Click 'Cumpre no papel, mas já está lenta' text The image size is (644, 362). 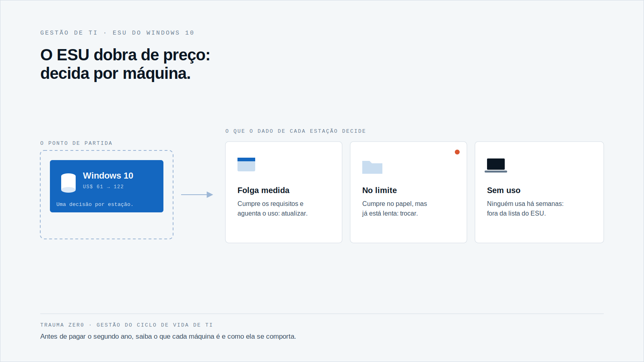pos(394,209)
